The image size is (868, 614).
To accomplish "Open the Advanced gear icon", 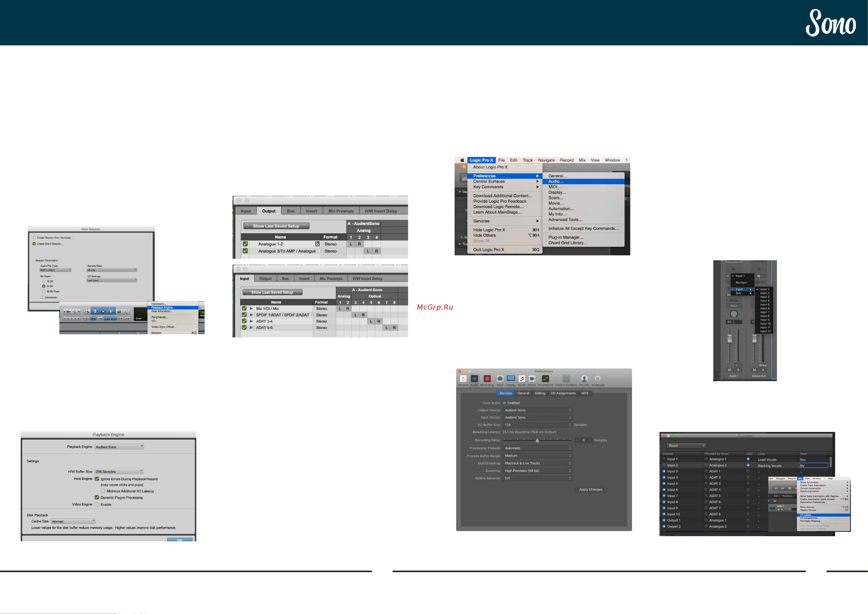I will (597, 379).
